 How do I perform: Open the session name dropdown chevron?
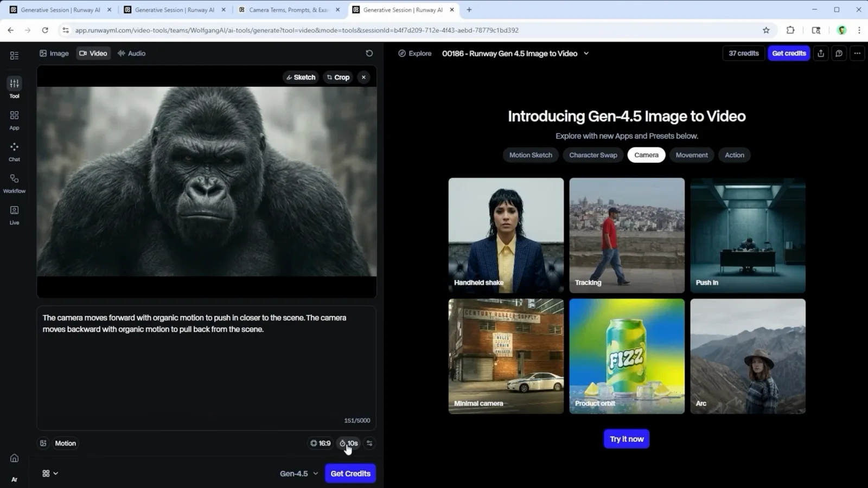586,53
